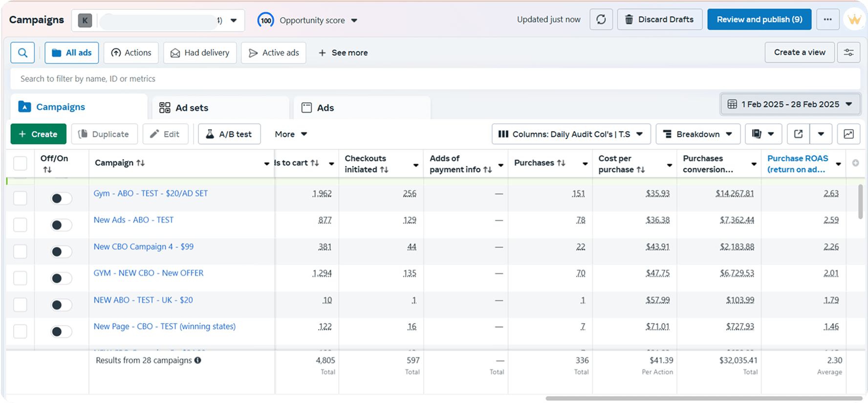
Task: Toggle the Gym - ABO - TEST campaign switch
Action: pyautogui.click(x=61, y=198)
